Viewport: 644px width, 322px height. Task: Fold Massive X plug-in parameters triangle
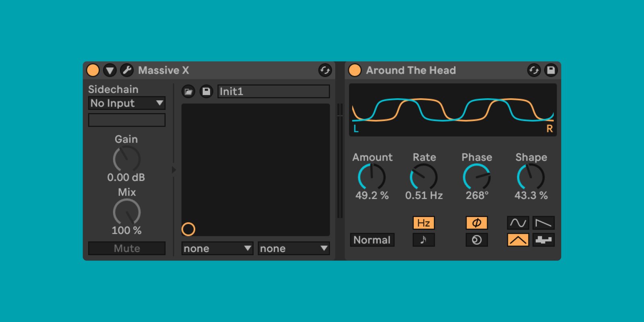pos(110,70)
